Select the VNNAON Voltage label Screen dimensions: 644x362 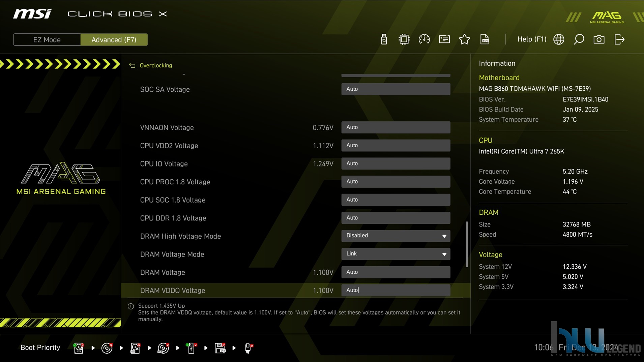click(167, 128)
